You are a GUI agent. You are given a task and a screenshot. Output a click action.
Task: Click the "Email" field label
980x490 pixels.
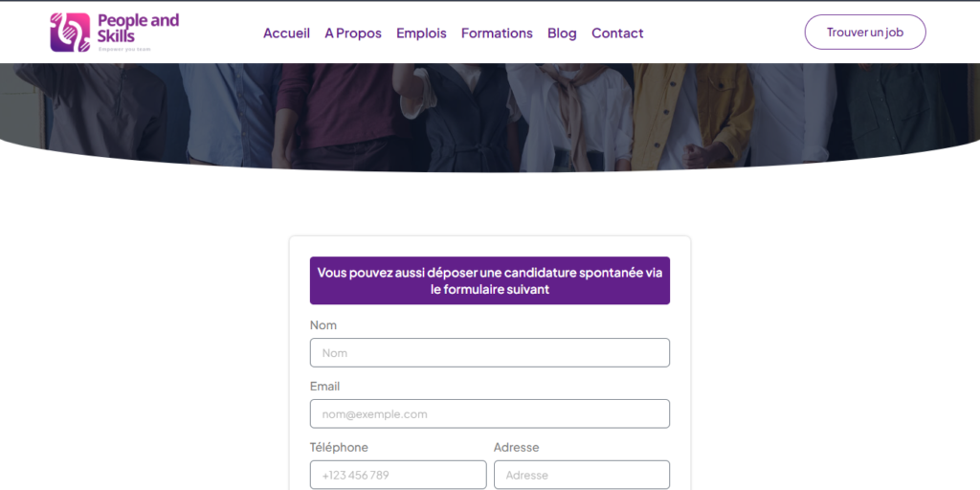pyautogui.click(x=325, y=387)
